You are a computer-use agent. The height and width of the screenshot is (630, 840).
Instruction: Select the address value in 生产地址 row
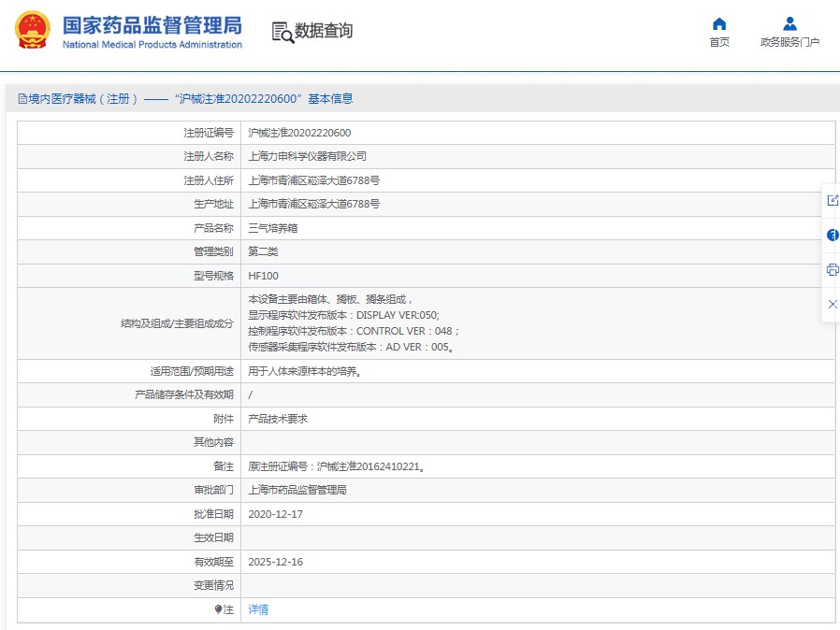point(314,204)
